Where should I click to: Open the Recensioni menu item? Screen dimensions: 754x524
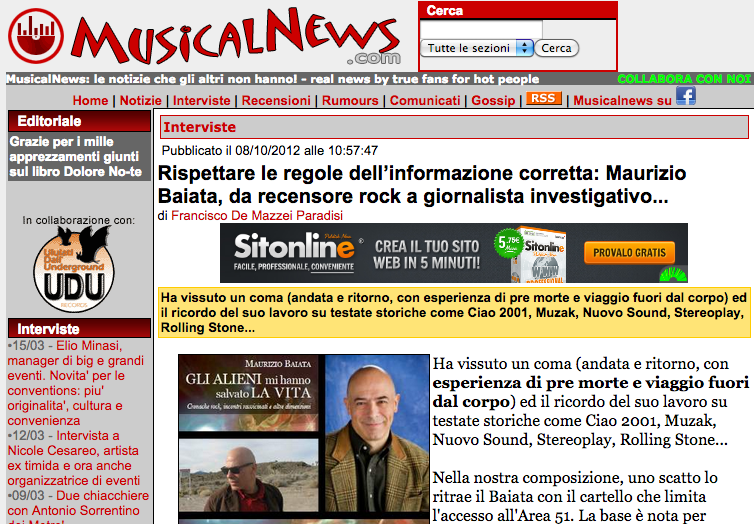(x=276, y=100)
